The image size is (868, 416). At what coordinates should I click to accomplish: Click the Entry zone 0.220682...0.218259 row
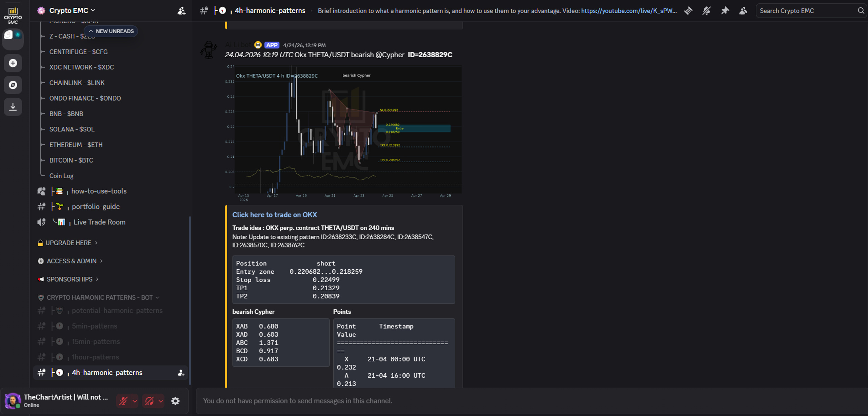(299, 272)
